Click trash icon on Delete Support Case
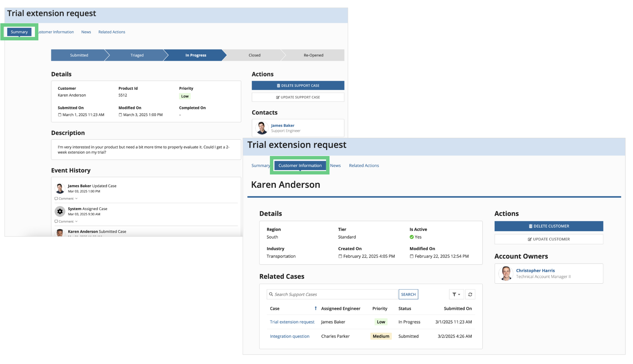Viewport: 633px width, 364px height. 278,86
